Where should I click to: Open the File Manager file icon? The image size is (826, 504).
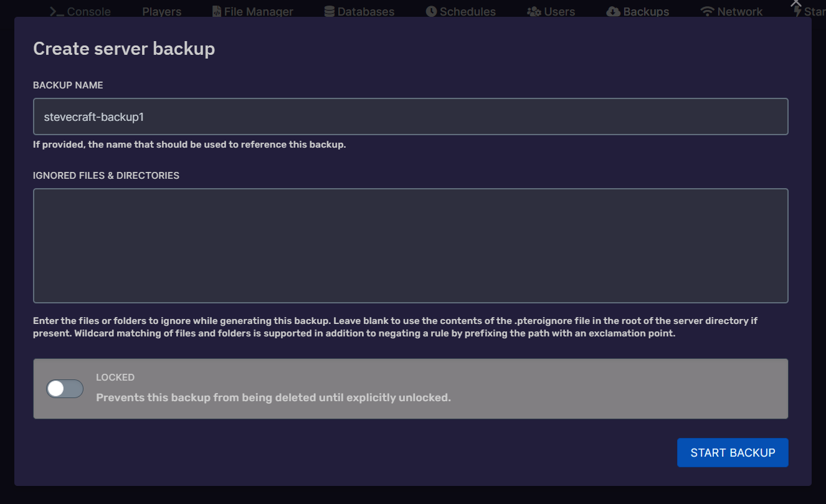tap(216, 11)
